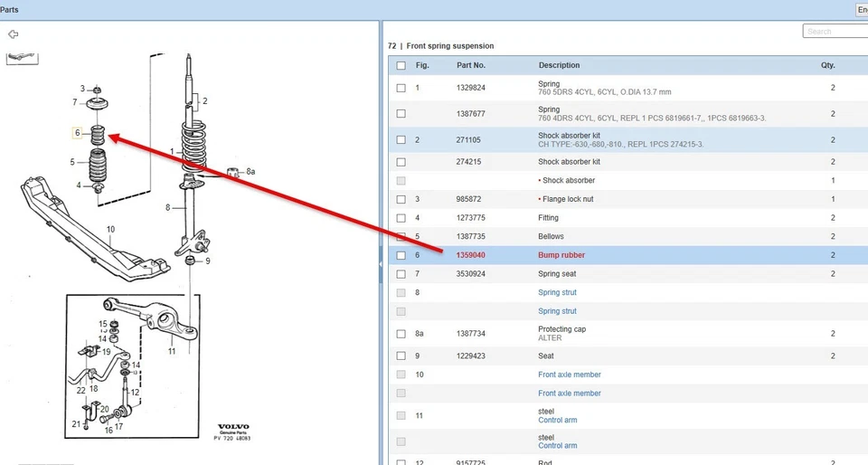Click the Description column header

(559, 65)
